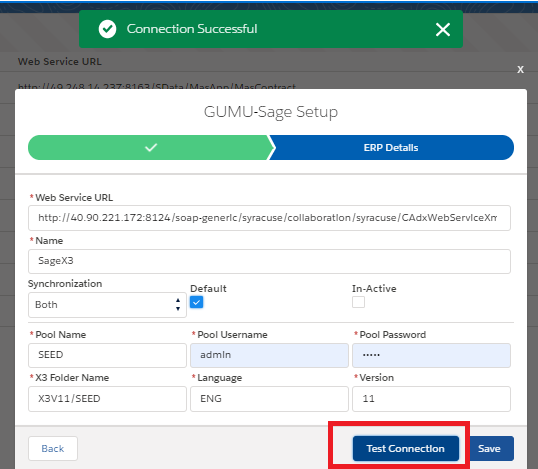Click the Name field containing SageX3
Image resolution: width=538 pixels, height=469 pixels.
[269, 261]
